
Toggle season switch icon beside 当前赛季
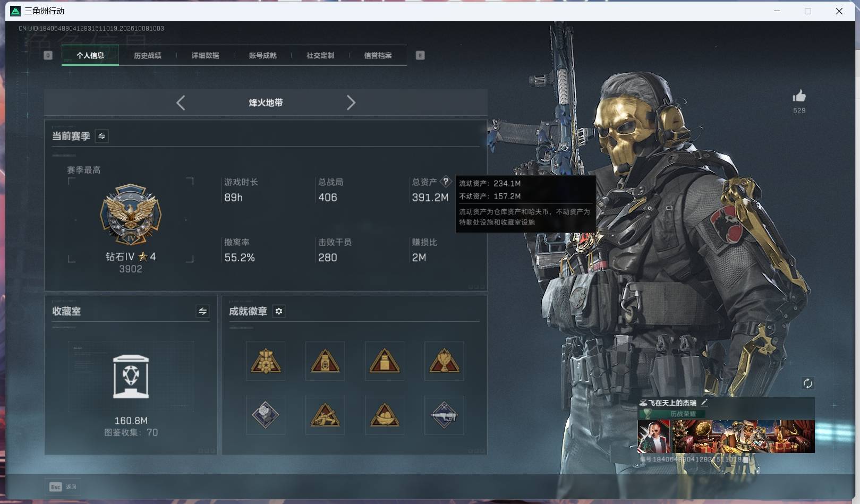pyautogui.click(x=101, y=136)
